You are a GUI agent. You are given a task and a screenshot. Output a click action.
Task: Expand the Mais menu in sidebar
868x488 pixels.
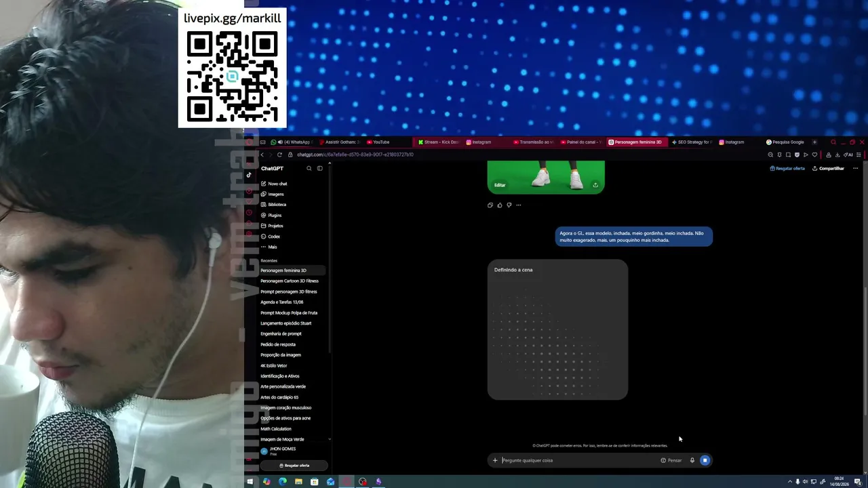[x=269, y=247]
